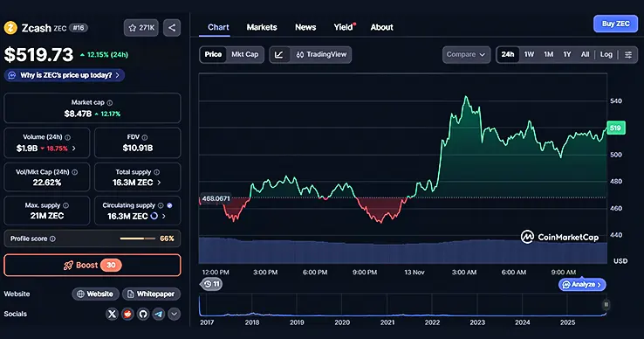This screenshot has height=339, width=644.
Task: Click the circulating supply progress ring icon
Action: [154, 216]
